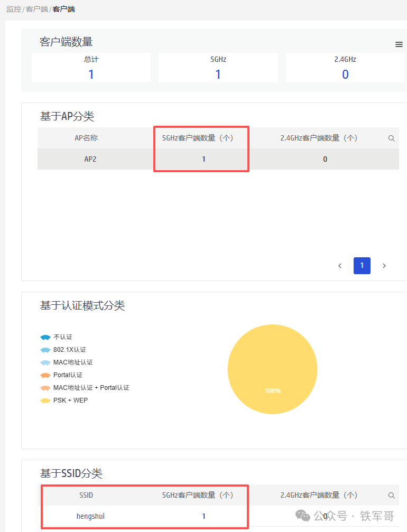Image resolution: width=407 pixels, height=532 pixels.
Task: Click the 客户端数量 panel title
Action: tap(66, 42)
